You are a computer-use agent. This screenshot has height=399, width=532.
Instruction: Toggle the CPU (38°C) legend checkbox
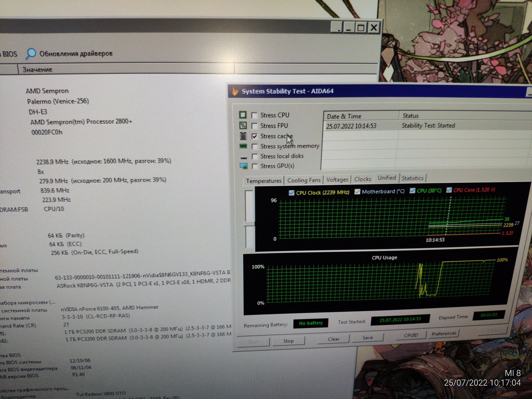click(413, 191)
